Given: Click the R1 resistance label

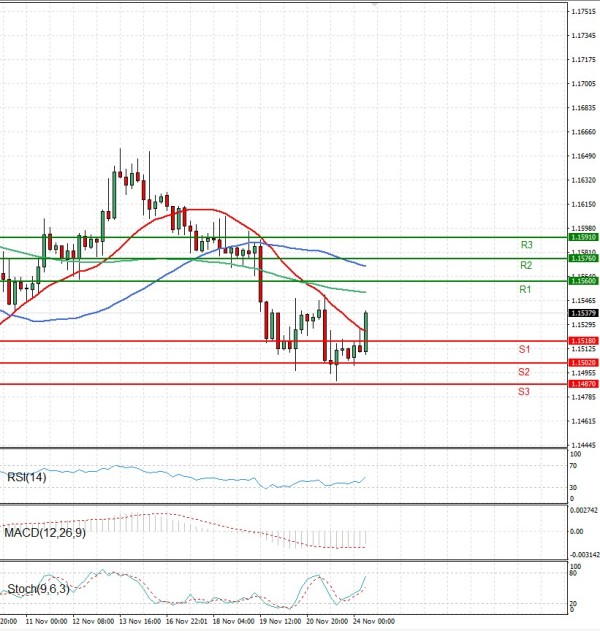Looking at the screenshot, I should [524, 289].
